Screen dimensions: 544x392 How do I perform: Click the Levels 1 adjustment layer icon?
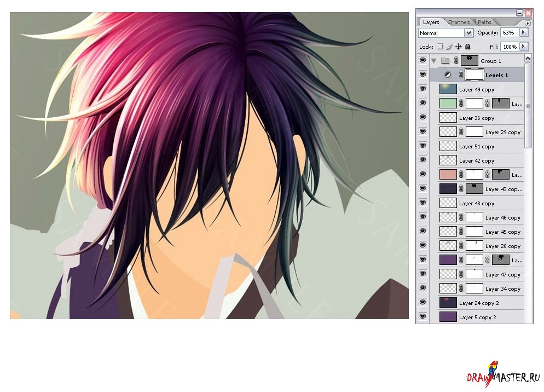[448, 75]
